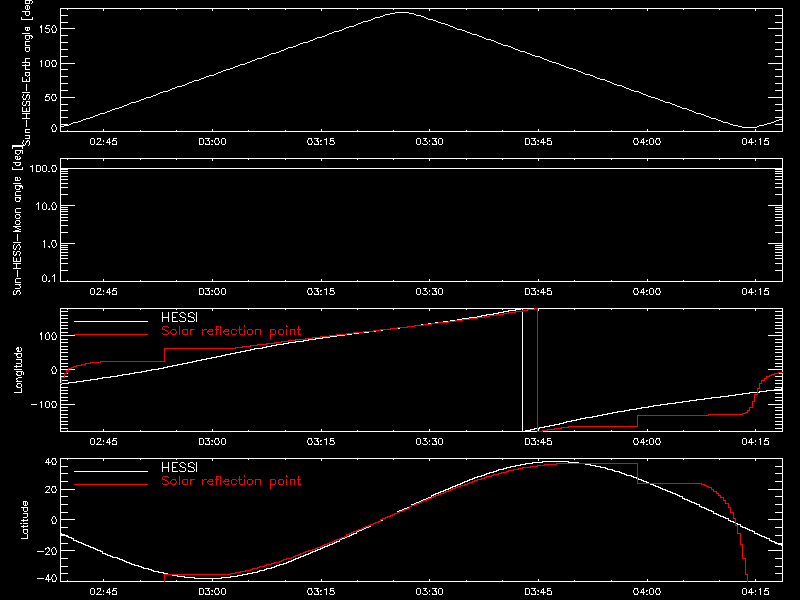
Task: Click 03:00 tick of Latitude plot
Action: [x=212, y=591]
